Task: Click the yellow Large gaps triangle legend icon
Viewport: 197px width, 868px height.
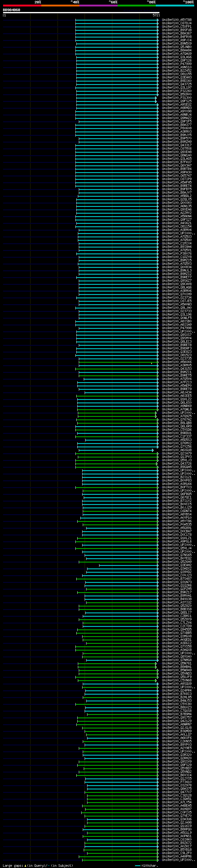Action: click(x=25, y=865)
